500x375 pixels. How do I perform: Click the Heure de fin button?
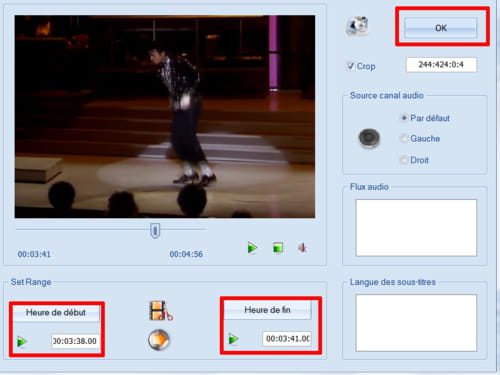click(267, 310)
